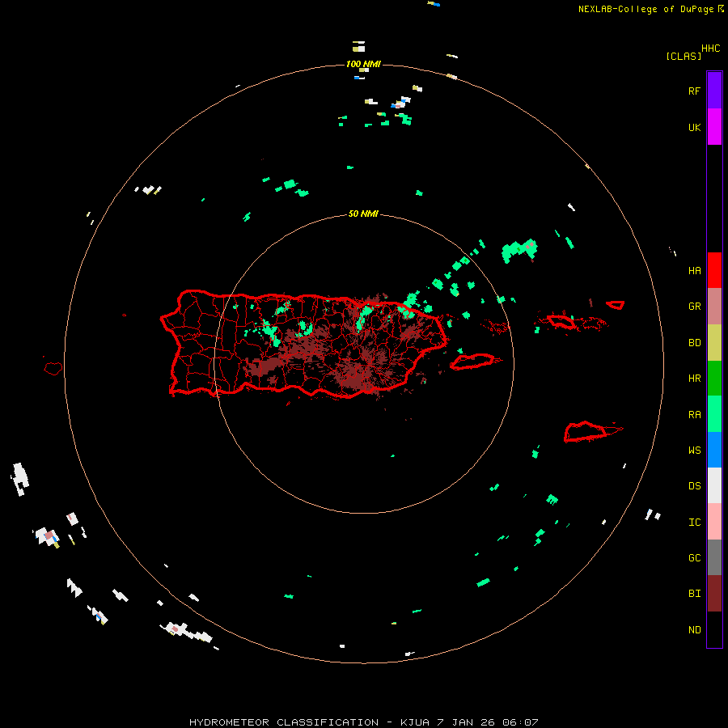Screen dimensions: 728x728
Task: Click the ND black legend swatch
Action: pos(714,629)
